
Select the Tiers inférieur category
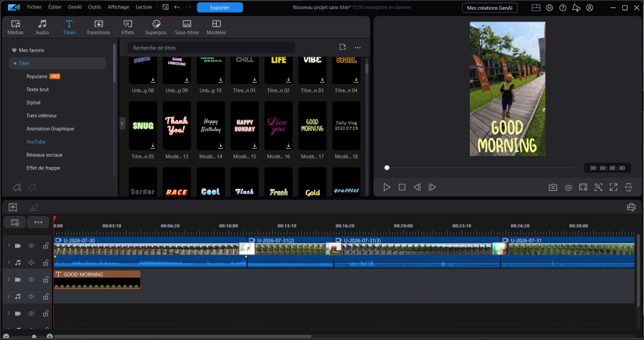42,116
